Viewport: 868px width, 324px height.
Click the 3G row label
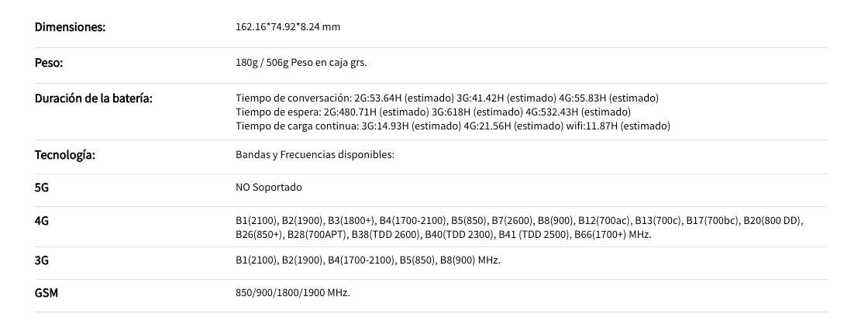[42, 260]
